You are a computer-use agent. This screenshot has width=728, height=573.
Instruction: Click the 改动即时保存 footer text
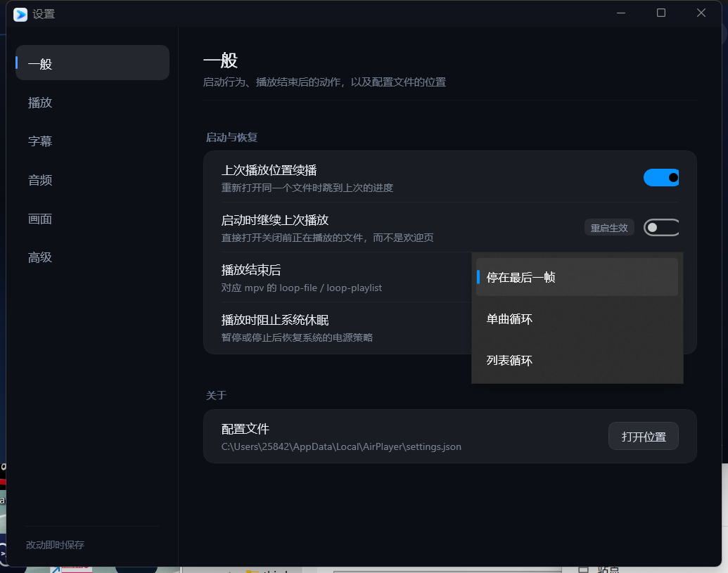56,545
